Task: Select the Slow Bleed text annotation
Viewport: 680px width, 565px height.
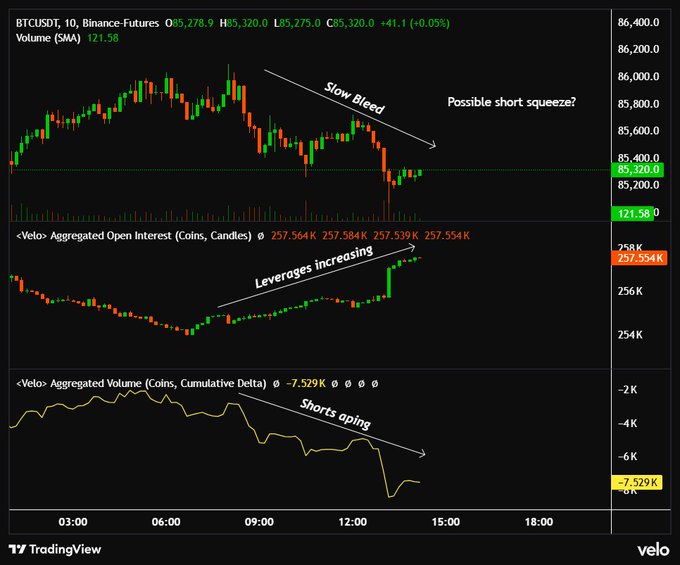Action: [x=354, y=98]
